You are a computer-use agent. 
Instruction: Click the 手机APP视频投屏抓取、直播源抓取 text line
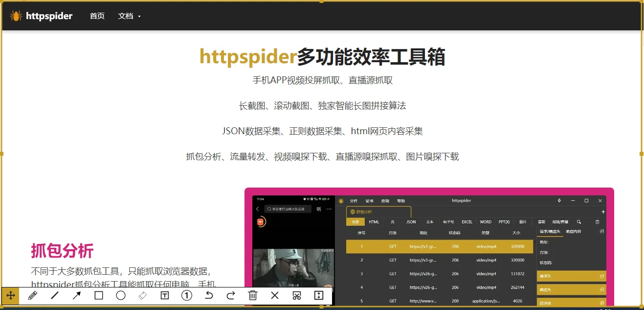click(x=322, y=80)
